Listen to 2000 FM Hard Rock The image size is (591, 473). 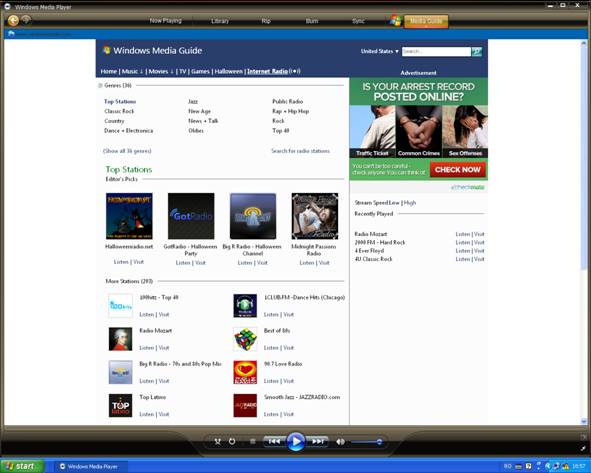(462, 242)
